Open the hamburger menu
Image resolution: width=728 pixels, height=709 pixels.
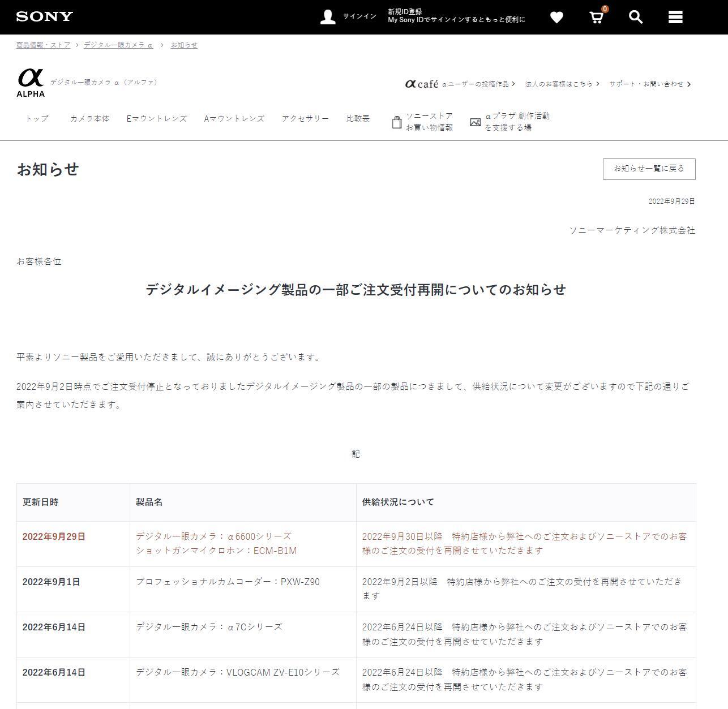(x=675, y=18)
